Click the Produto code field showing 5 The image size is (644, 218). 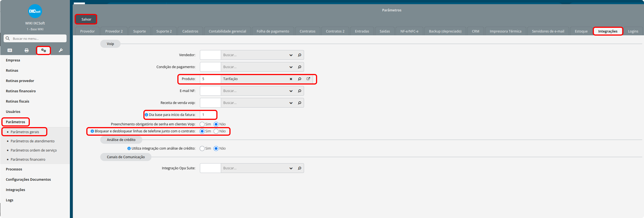pyautogui.click(x=210, y=79)
